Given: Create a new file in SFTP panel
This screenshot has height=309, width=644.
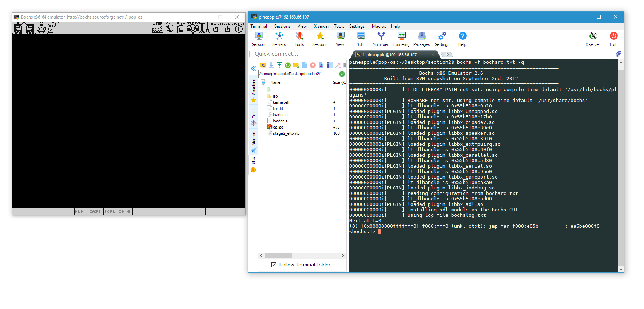Looking at the screenshot, I should coord(305,65).
